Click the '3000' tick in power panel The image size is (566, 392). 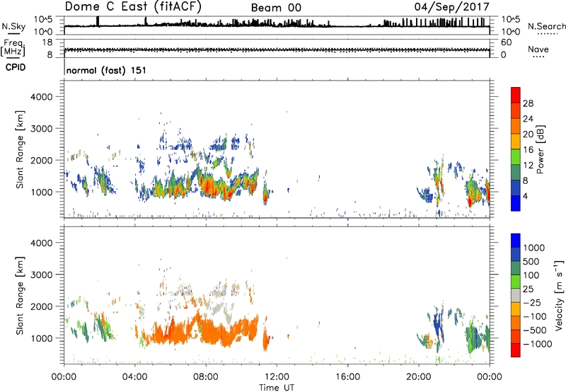[x=42, y=129]
